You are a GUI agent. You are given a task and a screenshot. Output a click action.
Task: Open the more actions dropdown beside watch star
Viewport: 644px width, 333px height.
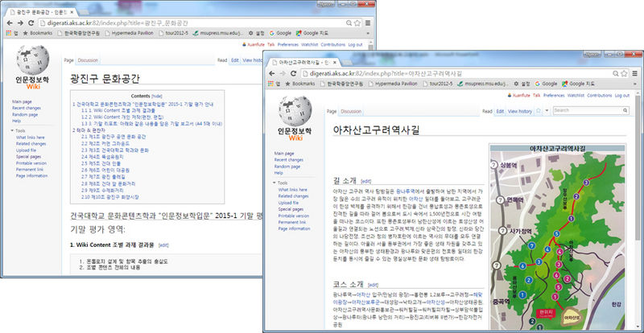pyautogui.click(x=547, y=110)
